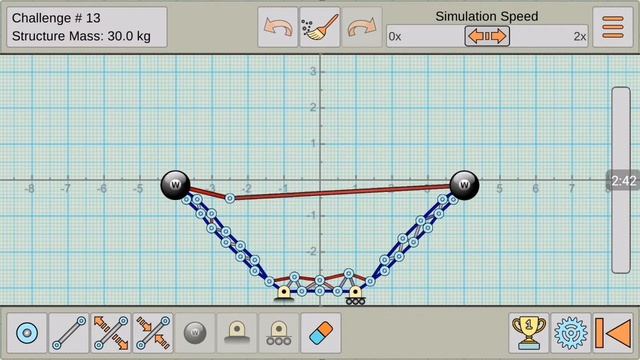Click the roller support on the structure
Image resolution: width=640 pixels, height=360 pixels.
pos(355,295)
